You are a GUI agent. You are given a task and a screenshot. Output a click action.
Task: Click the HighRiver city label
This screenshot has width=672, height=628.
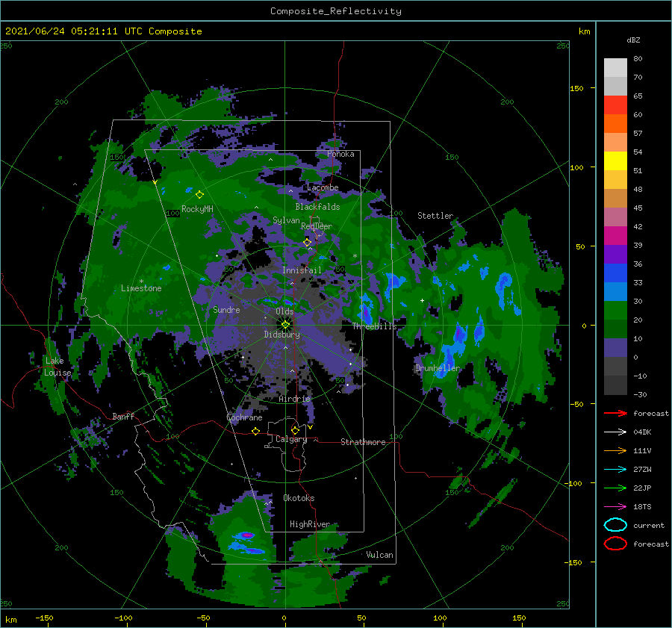(x=309, y=524)
